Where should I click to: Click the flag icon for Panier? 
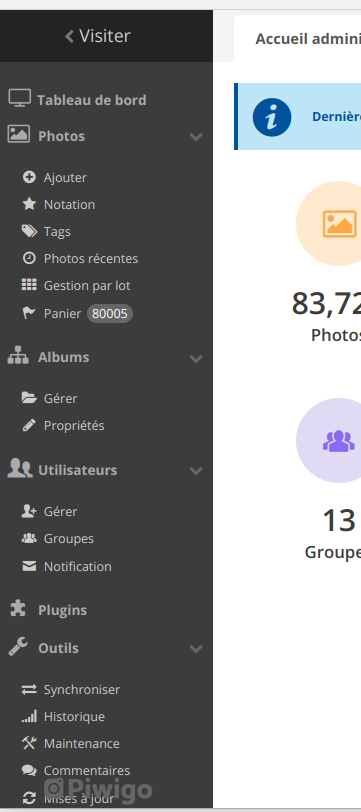pos(29,313)
